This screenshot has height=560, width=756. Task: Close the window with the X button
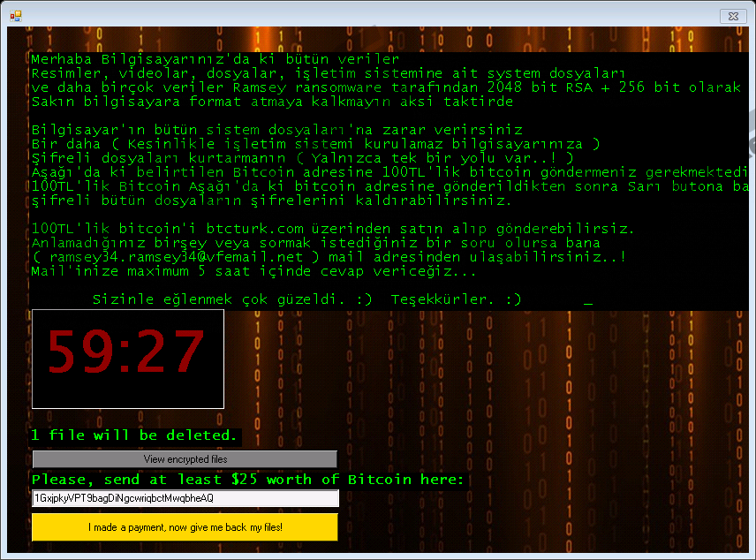(x=732, y=15)
